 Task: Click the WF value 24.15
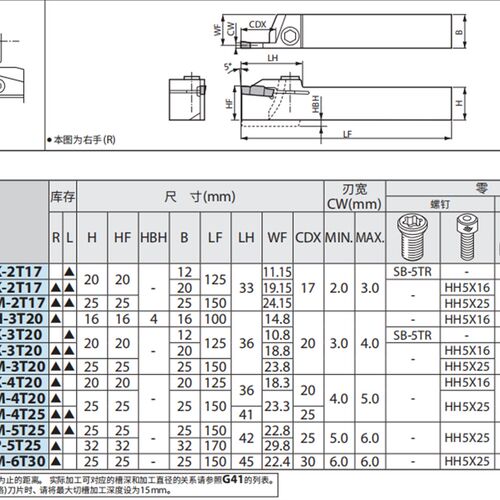click(277, 303)
